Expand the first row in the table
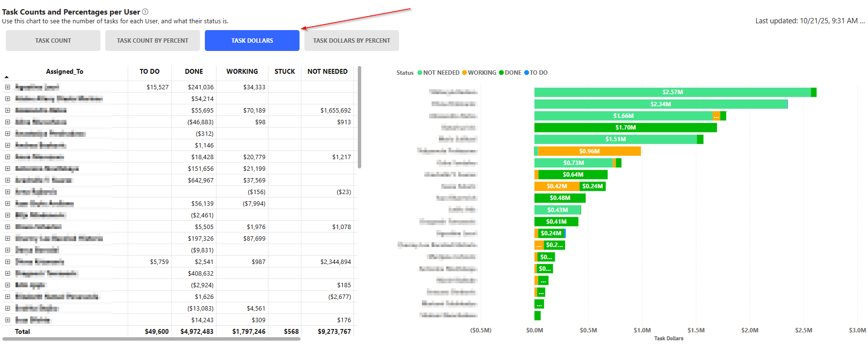The height and width of the screenshot is (345, 868). (8, 87)
